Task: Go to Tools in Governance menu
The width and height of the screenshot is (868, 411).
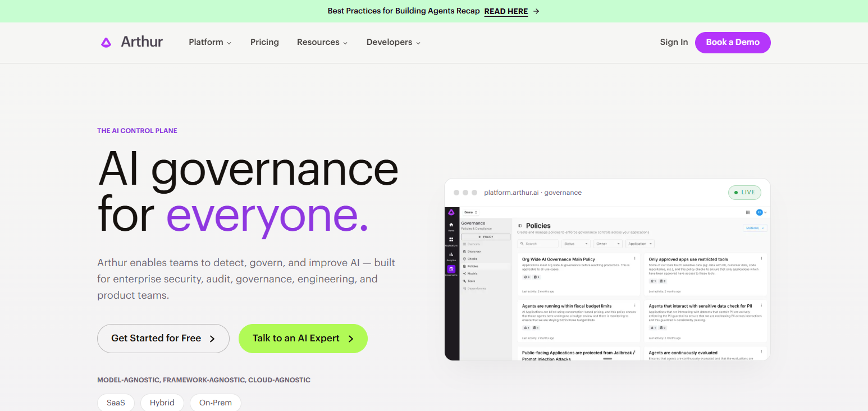Action: point(485,281)
